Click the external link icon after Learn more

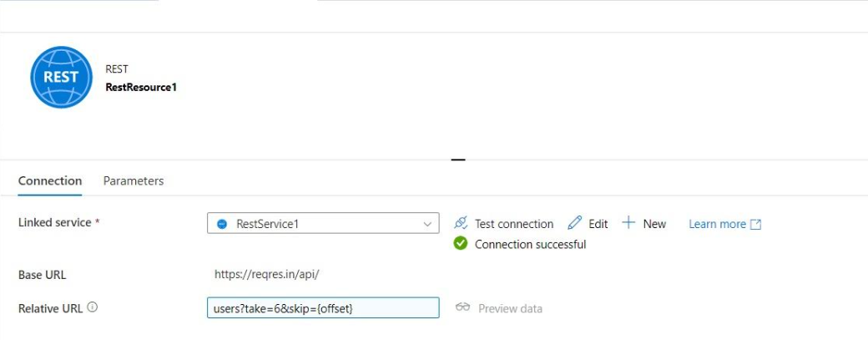755,224
